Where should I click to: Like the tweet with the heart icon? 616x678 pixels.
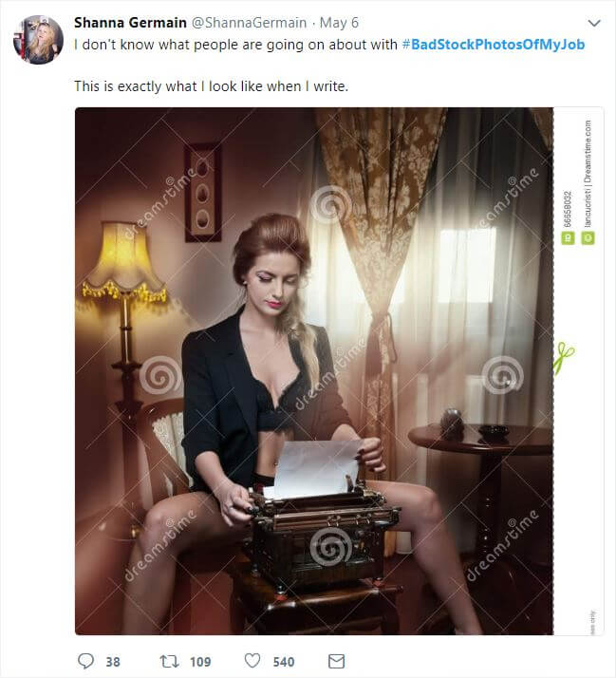(x=252, y=661)
